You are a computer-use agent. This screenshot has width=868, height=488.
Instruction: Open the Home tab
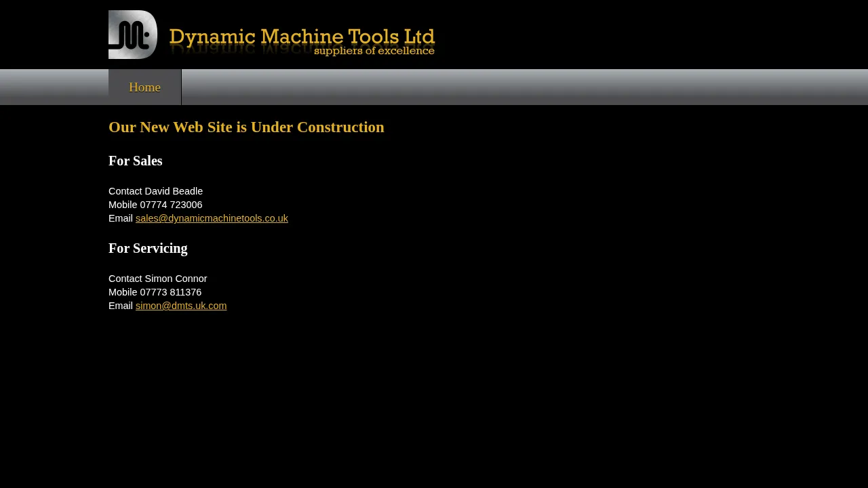click(x=144, y=87)
